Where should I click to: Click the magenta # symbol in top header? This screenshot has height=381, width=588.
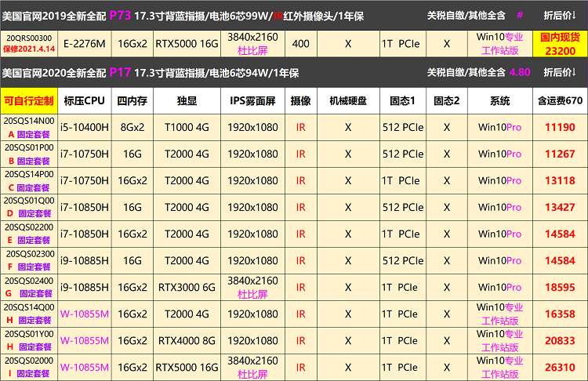[519, 15]
